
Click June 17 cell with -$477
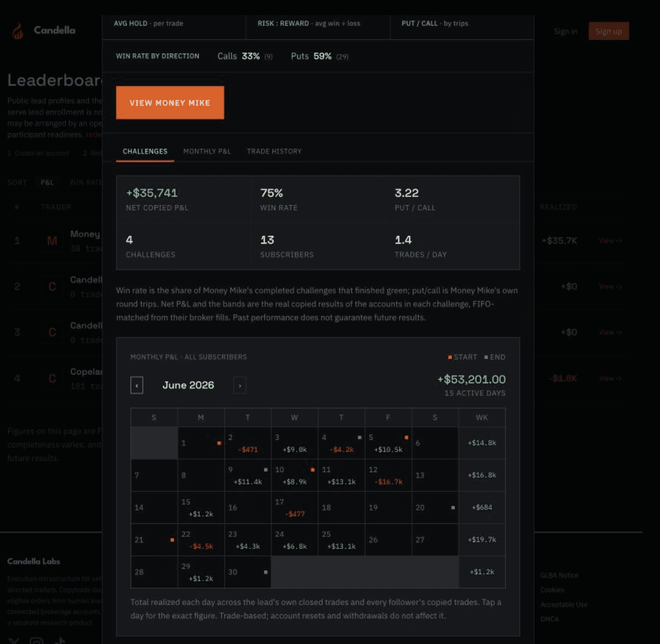tap(294, 508)
